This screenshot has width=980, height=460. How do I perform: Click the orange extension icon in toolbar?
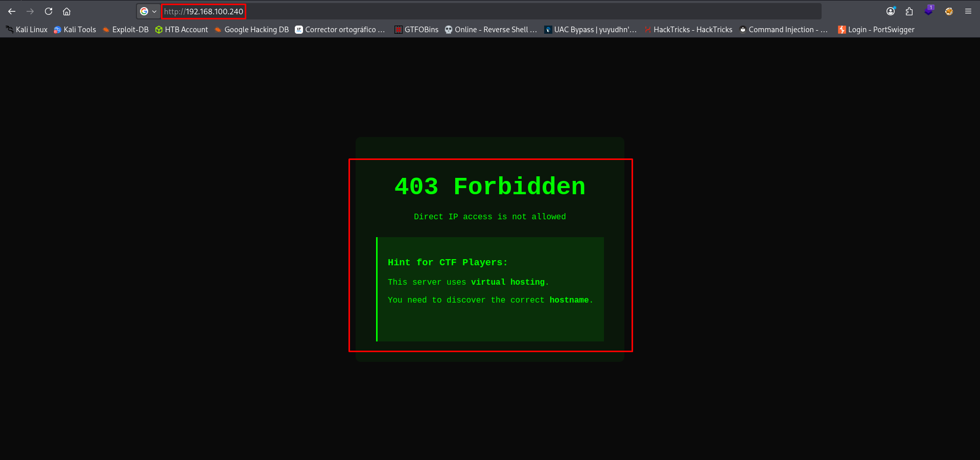tap(949, 11)
